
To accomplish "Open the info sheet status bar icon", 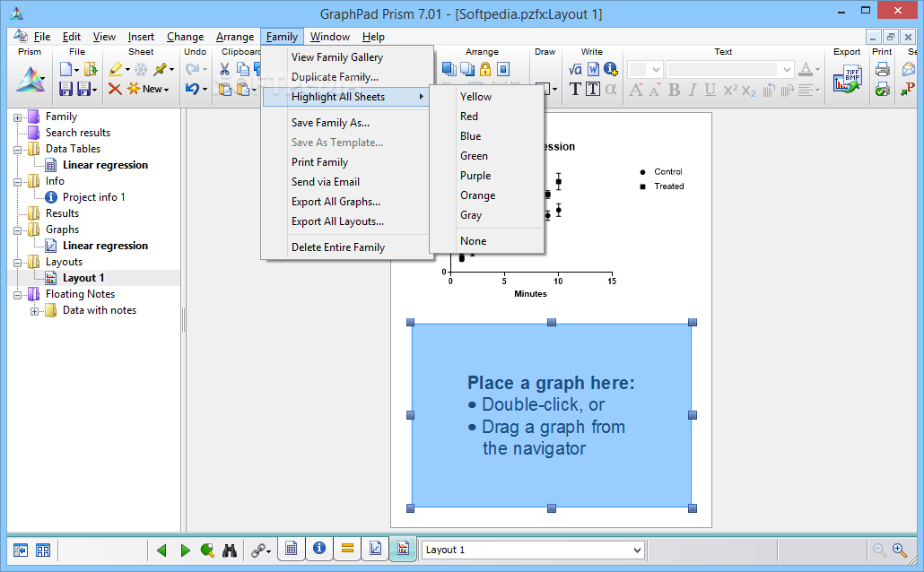I will click(319, 549).
